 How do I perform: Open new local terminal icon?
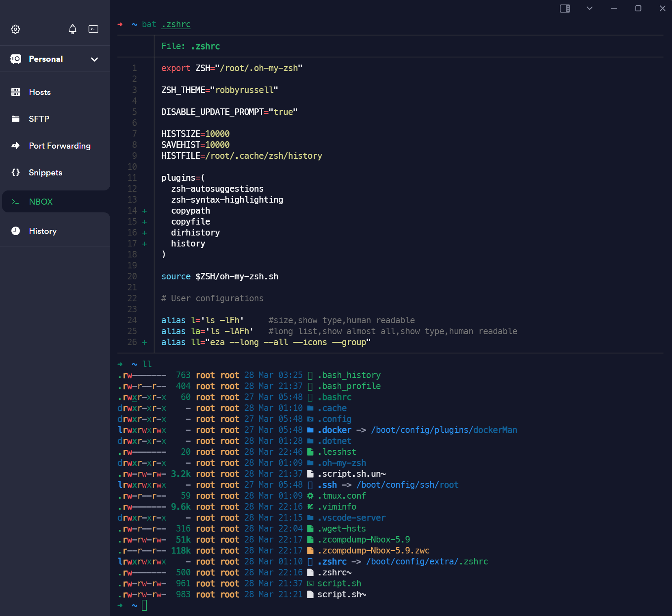tap(93, 29)
